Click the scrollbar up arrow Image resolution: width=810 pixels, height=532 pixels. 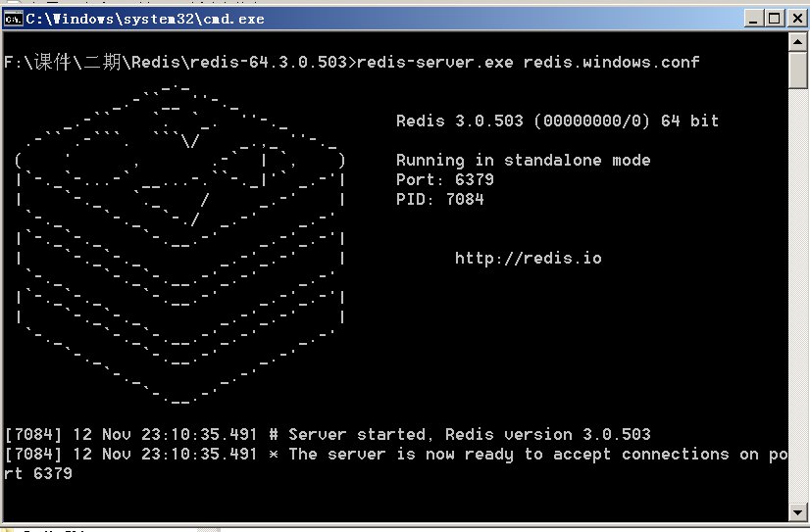[797, 42]
